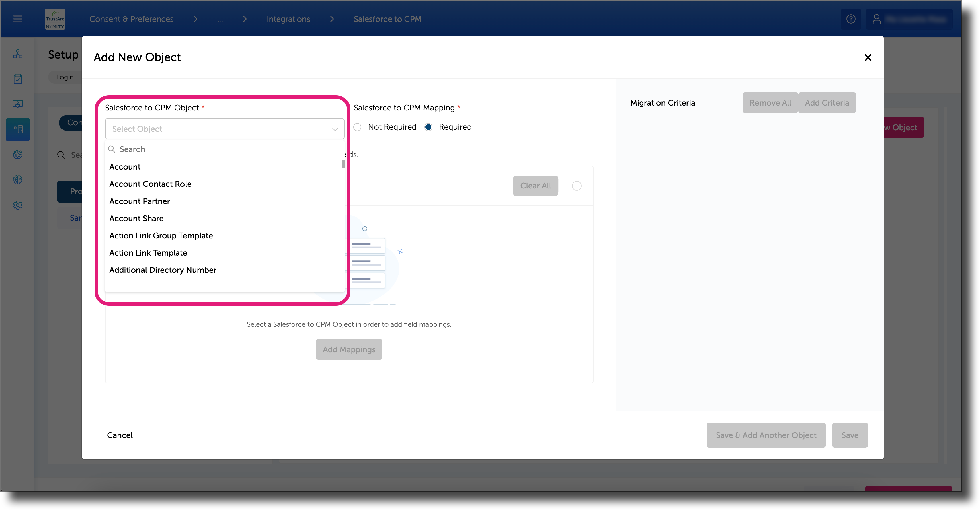Choose Account Contact Role from the list
This screenshot has height=510, width=980.
pos(150,184)
